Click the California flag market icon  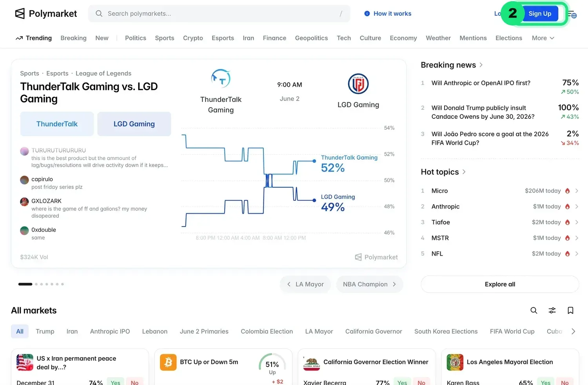(312, 362)
